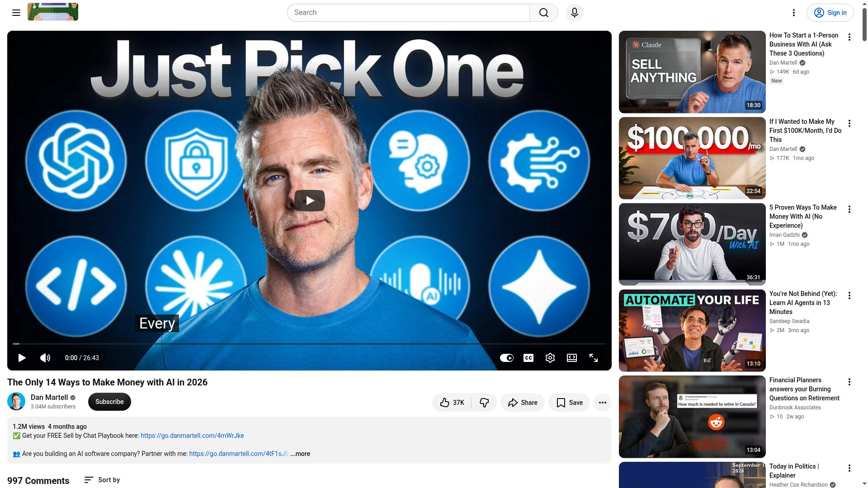Open 'If I Wanted to Make My First $100K/Month' title

tap(805, 131)
